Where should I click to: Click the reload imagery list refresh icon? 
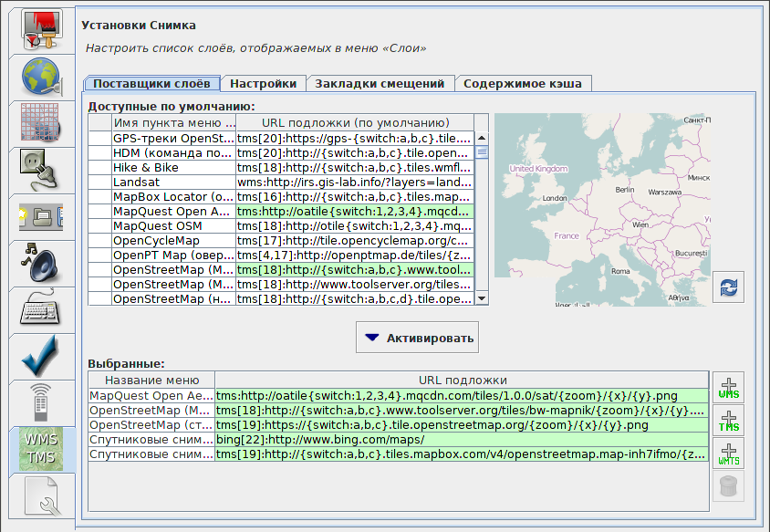tap(728, 287)
